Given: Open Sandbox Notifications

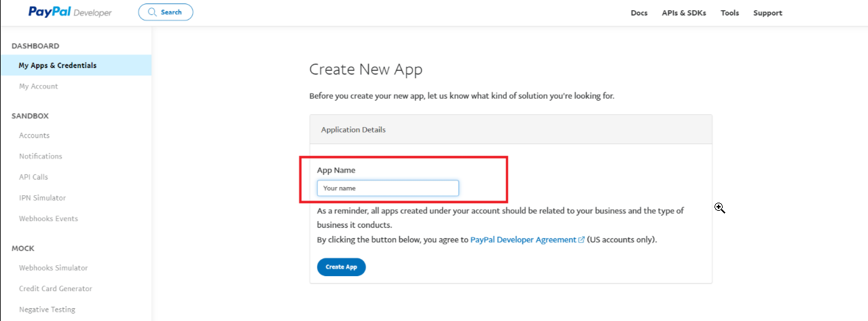Looking at the screenshot, I should (41, 156).
